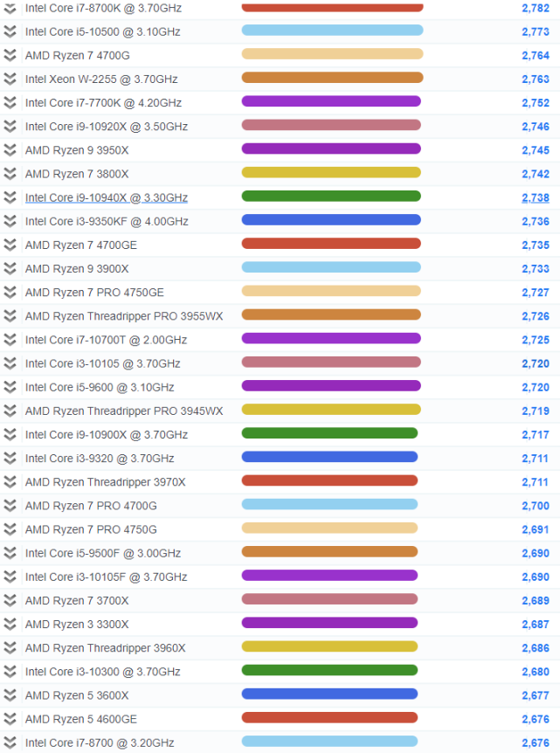Select the score 2,733 for Ryzen 9 3900X
The width and height of the screenshot is (560, 753).
pos(536,268)
